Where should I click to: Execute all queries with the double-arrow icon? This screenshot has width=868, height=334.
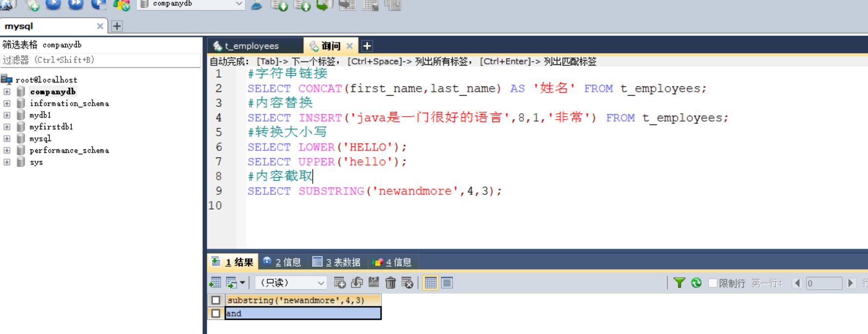[76, 4]
